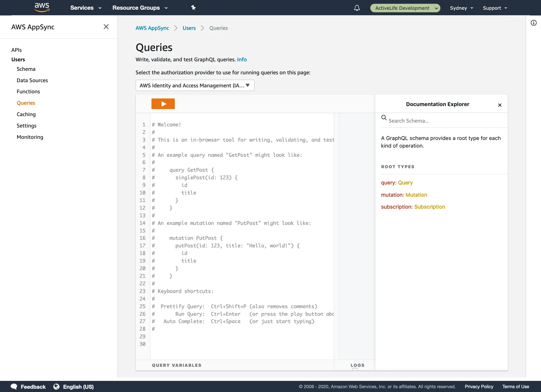Go to Schema in sidebar

point(26,69)
